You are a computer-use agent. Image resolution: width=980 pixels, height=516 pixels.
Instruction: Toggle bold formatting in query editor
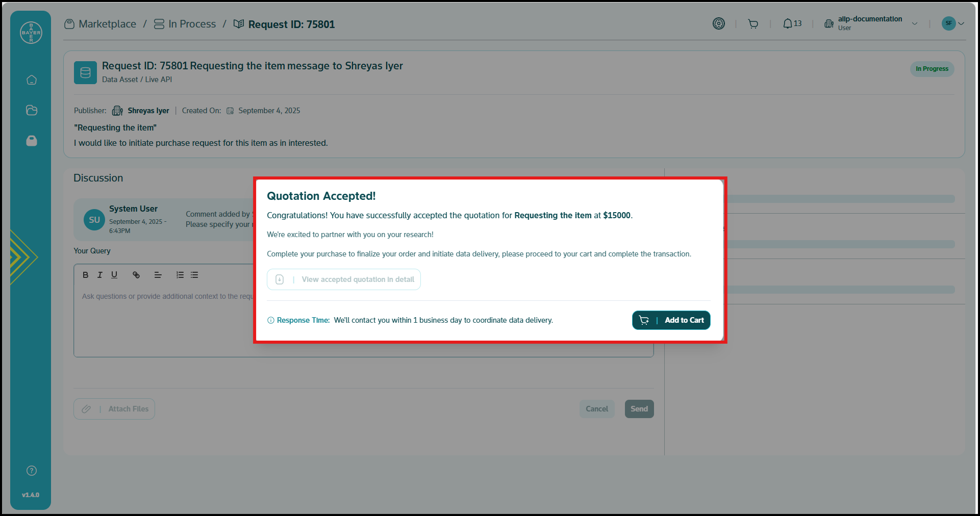[86, 275]
